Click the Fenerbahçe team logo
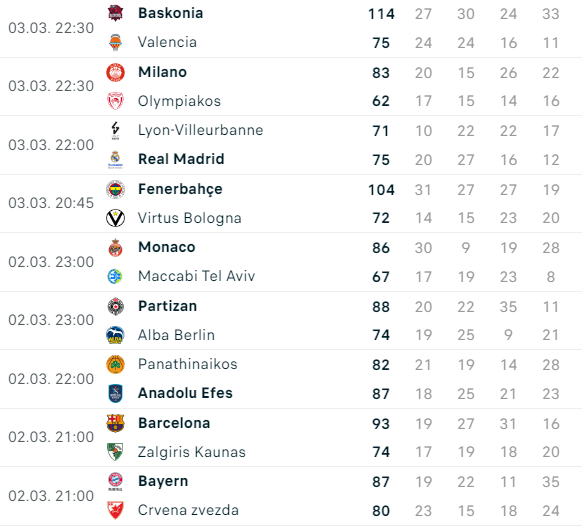Screen dimensions: 582x527 (x=115, y=190)
